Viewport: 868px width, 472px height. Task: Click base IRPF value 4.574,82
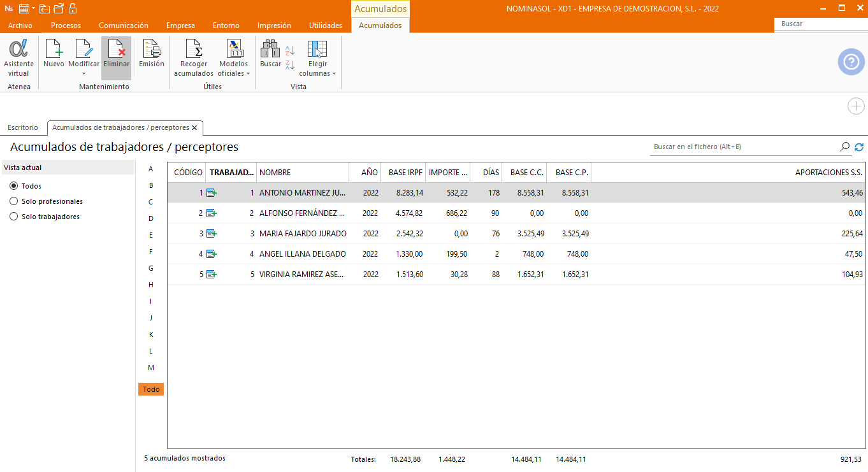pyautogui.click(x=410, y=213)
